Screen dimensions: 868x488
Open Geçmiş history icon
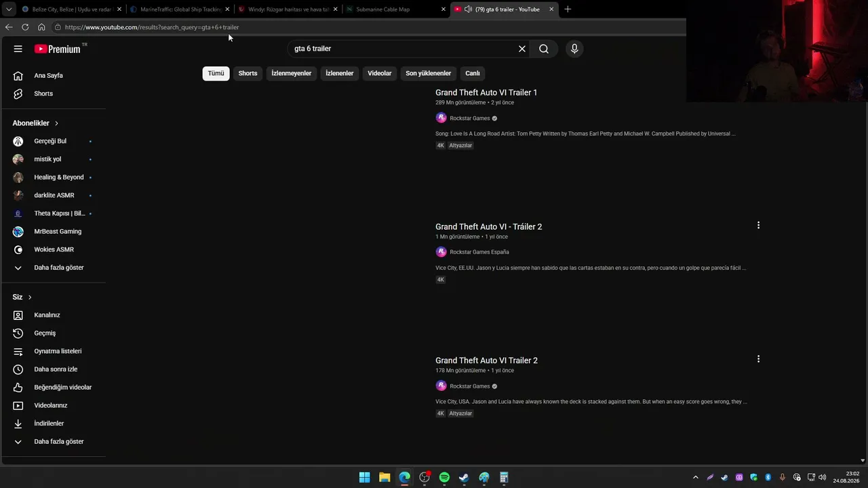[18, 333]
